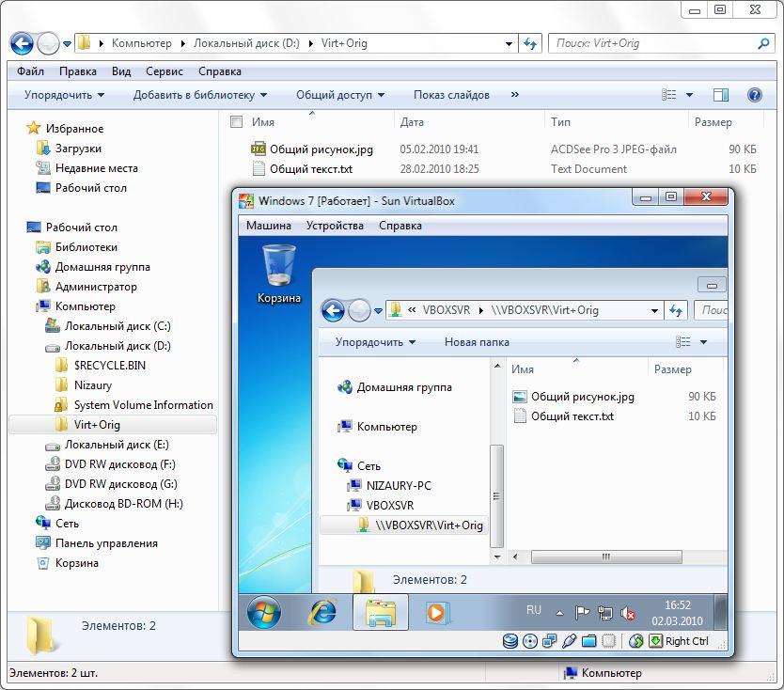Open the Сервис menu in host Explorer
The height and width of the screenshot is (690, 784).
coord(165,71)
